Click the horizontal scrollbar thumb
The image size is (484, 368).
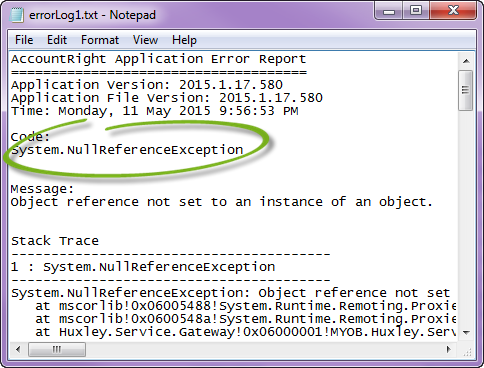coord(57,349)
